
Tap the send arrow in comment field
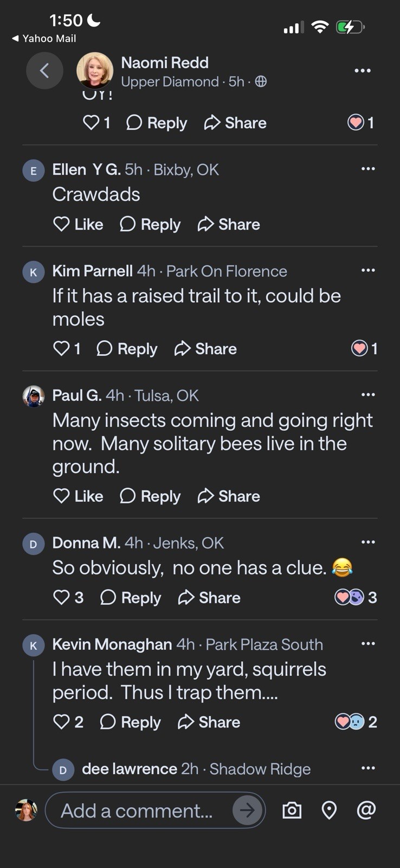click(x=247, y=810)
